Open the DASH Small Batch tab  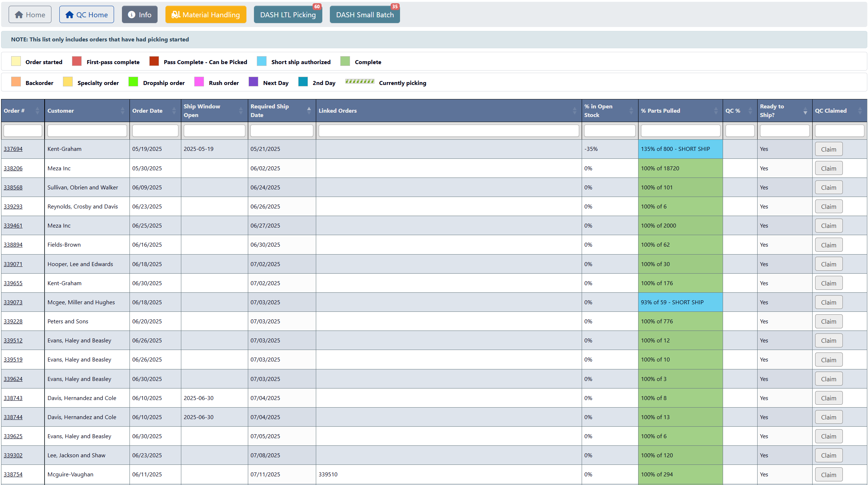coord(364,15)
